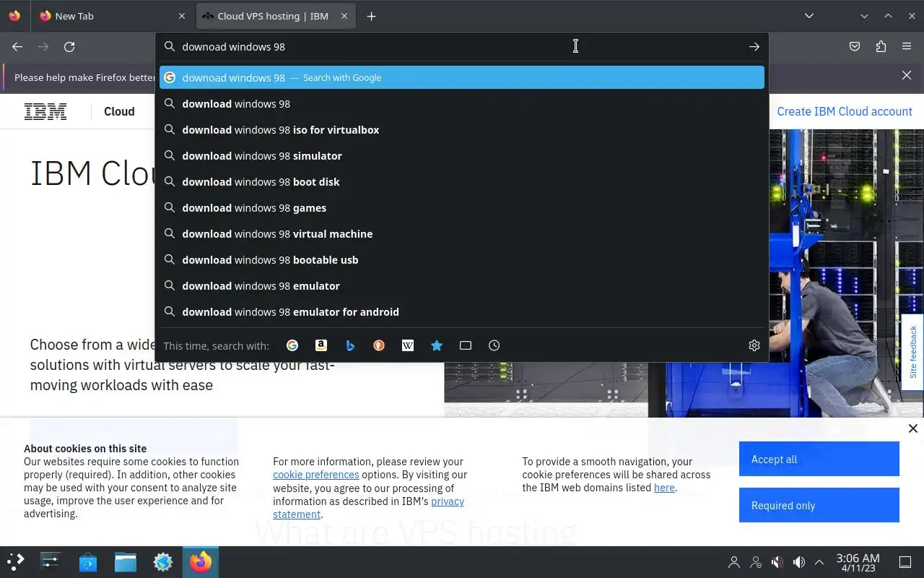Image resolution: width=924 pixels, height=578 pixels.
Task: Close the New Tab tab
Action: click(182, 16)
